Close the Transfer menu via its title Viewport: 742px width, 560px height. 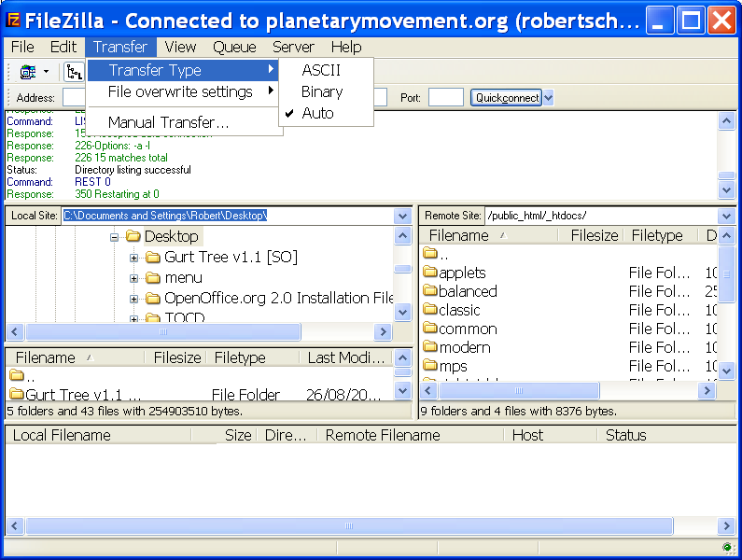tap(120, 47)
